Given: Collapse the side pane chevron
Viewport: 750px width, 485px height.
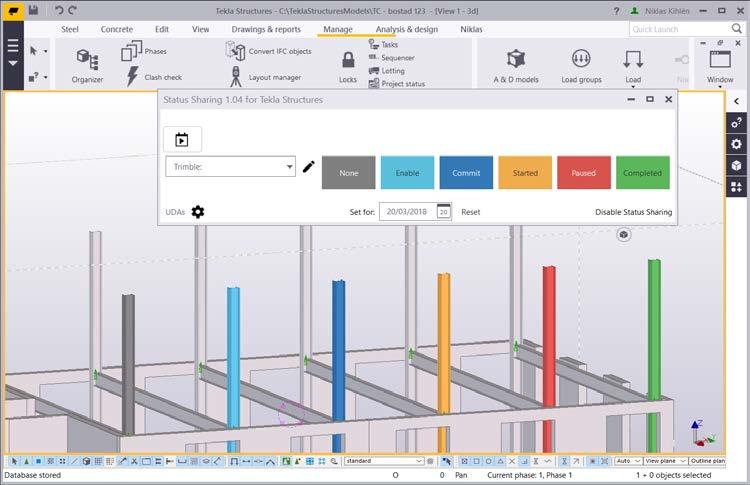Looking at the screenshot, I should [736, 101].
